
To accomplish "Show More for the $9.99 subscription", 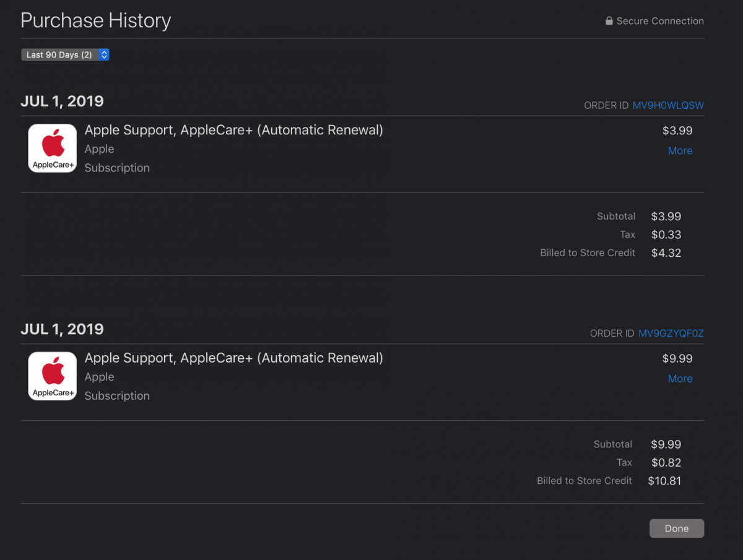I will click(680, 378).
